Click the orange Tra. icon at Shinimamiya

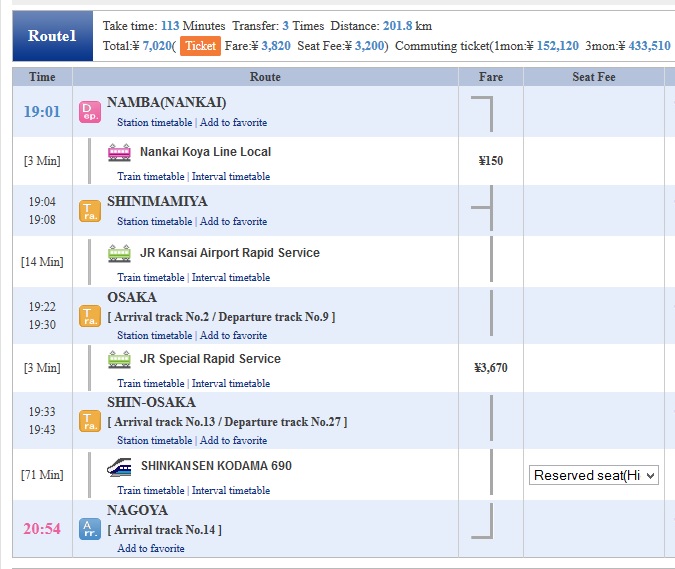click(90, 211)
